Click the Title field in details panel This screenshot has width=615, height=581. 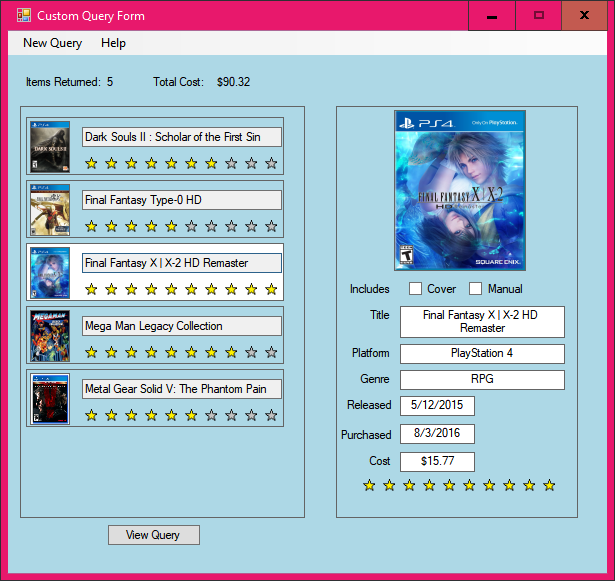pyautogui.click(x=482, y=322)
